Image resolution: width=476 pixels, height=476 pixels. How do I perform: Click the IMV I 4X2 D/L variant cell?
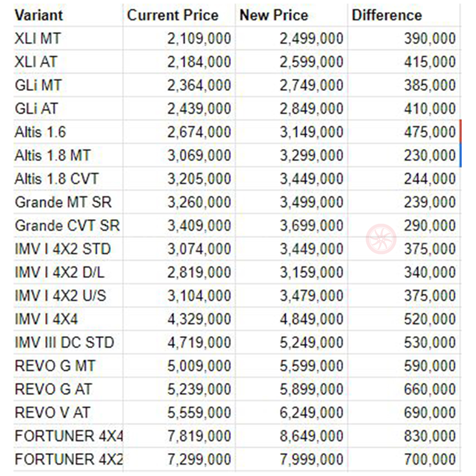[x=68, y=273]
